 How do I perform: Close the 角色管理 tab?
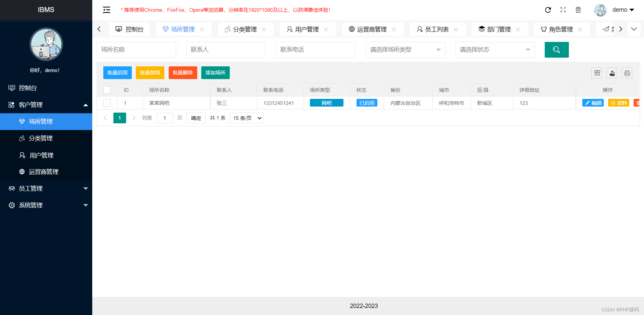[580, 29]
